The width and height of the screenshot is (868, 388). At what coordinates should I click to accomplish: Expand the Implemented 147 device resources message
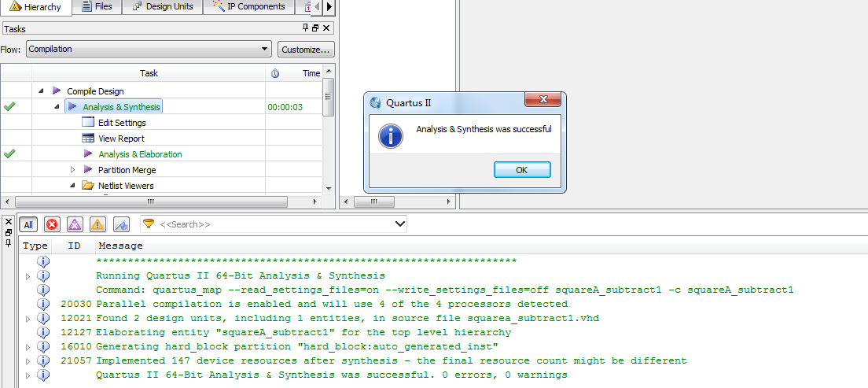pos(28,361)
